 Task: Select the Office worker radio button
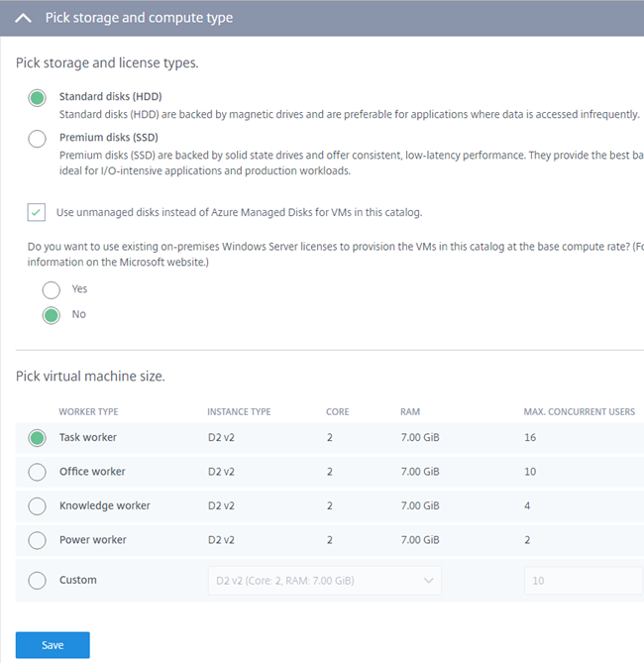37,472
